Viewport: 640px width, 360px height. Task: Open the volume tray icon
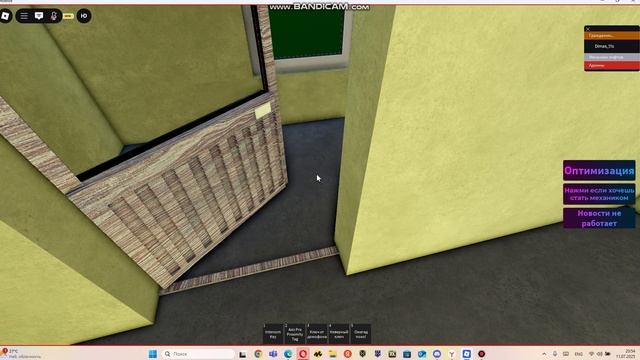[x=600, y=354]
